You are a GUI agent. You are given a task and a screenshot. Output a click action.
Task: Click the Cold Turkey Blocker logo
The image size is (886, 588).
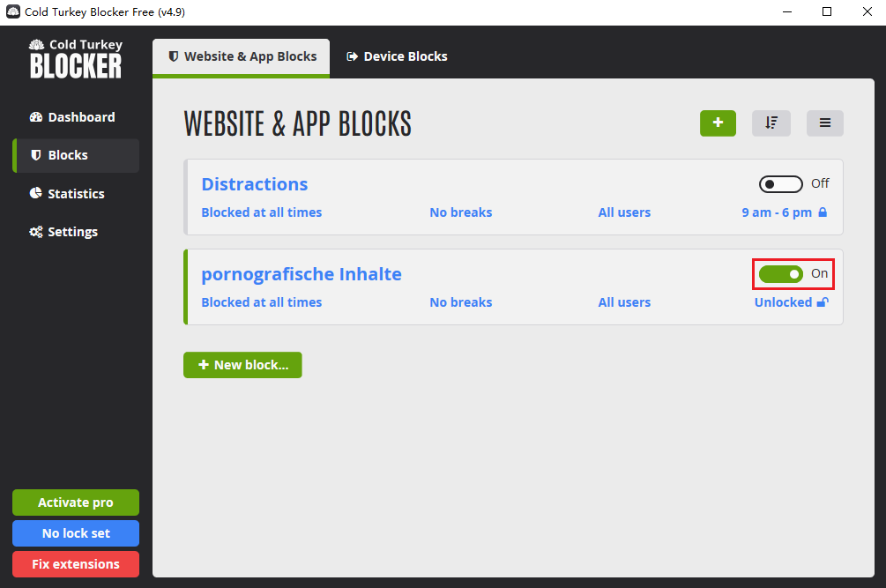[x=76, y=58]
